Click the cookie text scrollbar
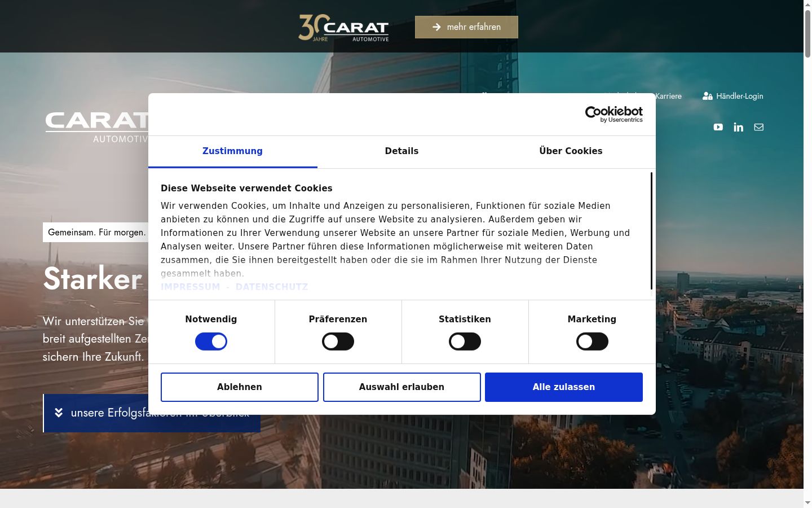This screenshot has width=812, height=508. point(651,231)
